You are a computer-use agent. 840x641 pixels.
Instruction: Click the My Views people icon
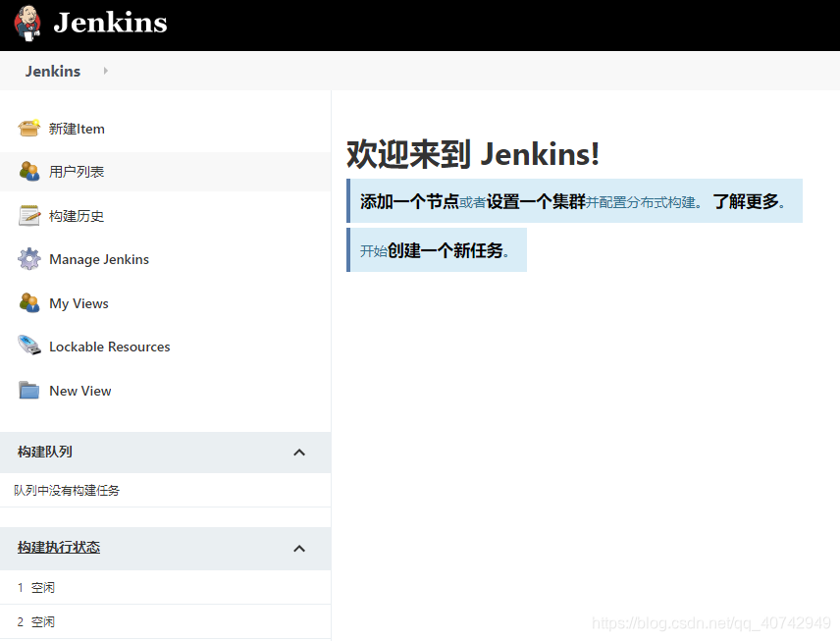click(x=28, y=302)
